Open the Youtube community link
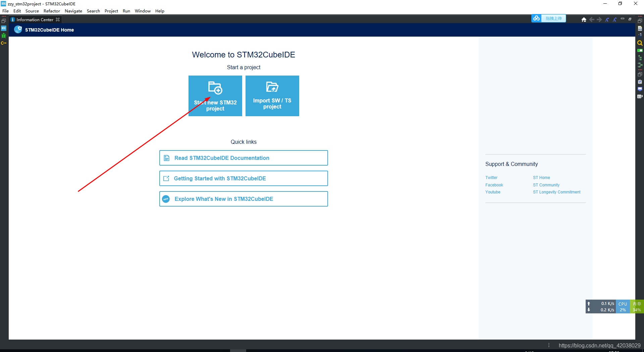This screenshot has width=644, height=352. 493,192
